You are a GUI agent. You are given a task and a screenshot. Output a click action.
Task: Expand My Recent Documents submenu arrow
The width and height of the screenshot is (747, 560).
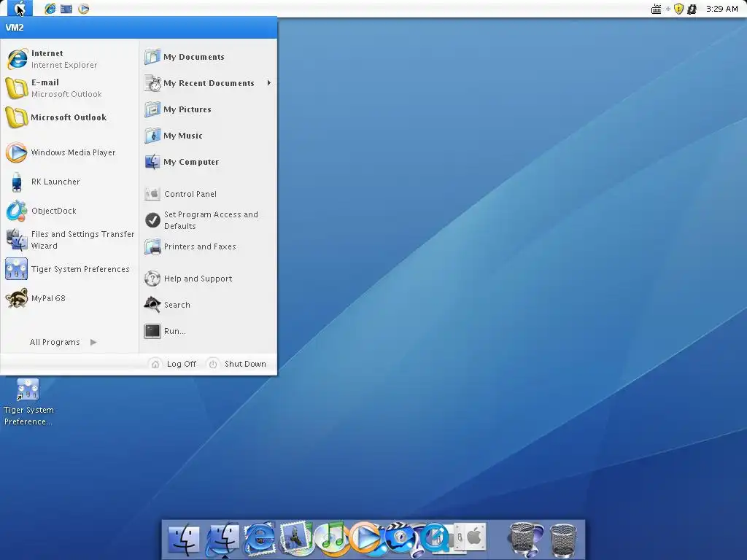pos(269,83)
